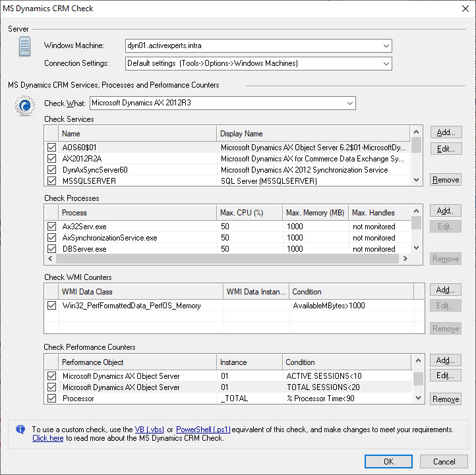Click performance counters scroll down arrow
This screenshot has width=476, height=475.
tap(418, 398)
